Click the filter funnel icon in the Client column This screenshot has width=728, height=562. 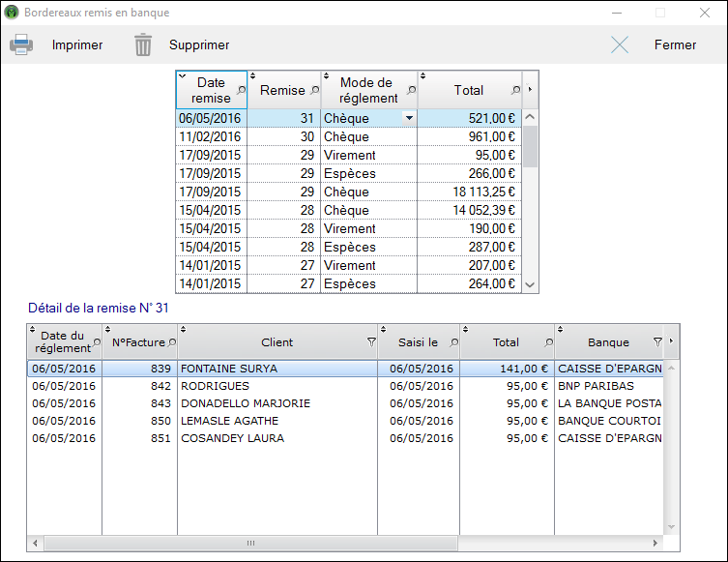pos(371,342)
